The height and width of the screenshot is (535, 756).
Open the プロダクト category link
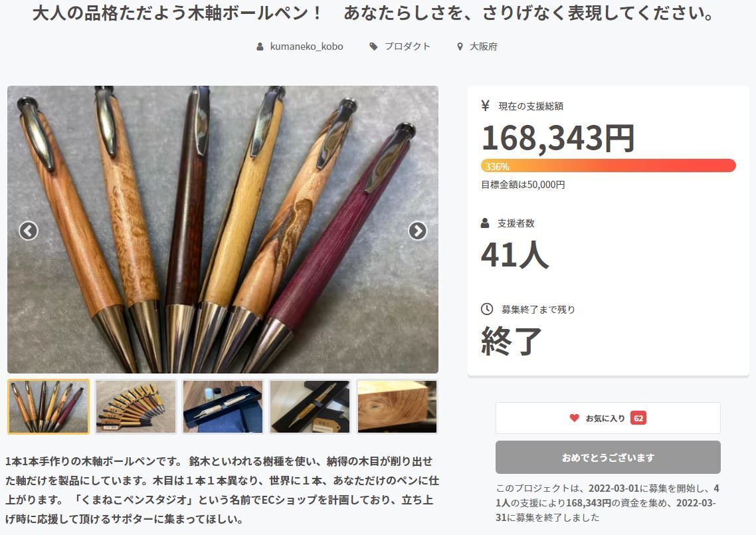pos(407,47)
